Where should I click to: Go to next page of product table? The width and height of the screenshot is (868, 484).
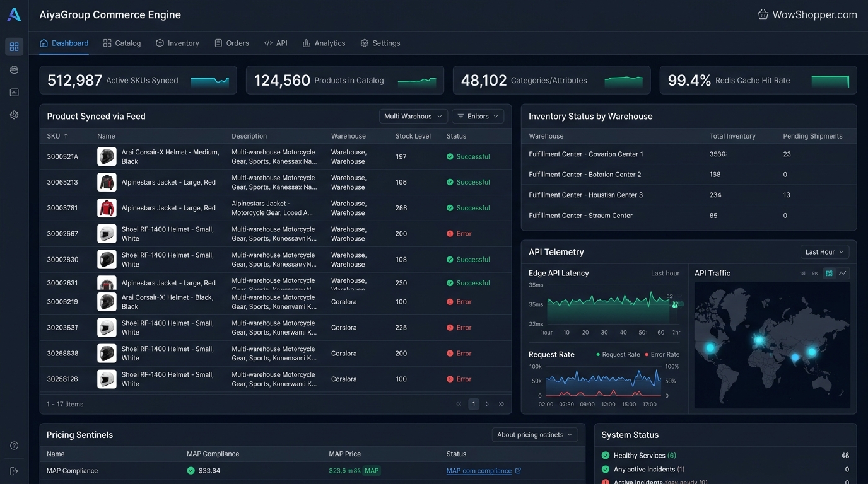tap(487, 404)
